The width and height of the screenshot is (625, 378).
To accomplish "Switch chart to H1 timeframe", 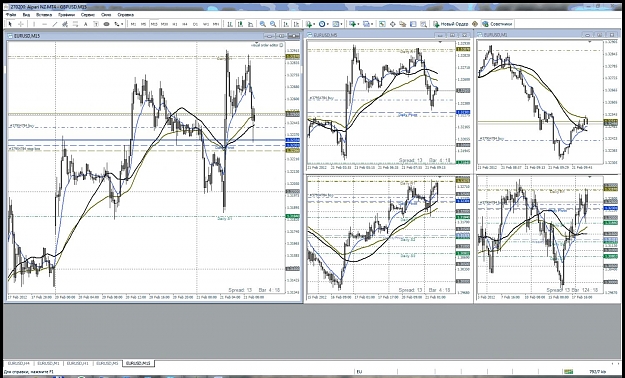I will (175, 24).
